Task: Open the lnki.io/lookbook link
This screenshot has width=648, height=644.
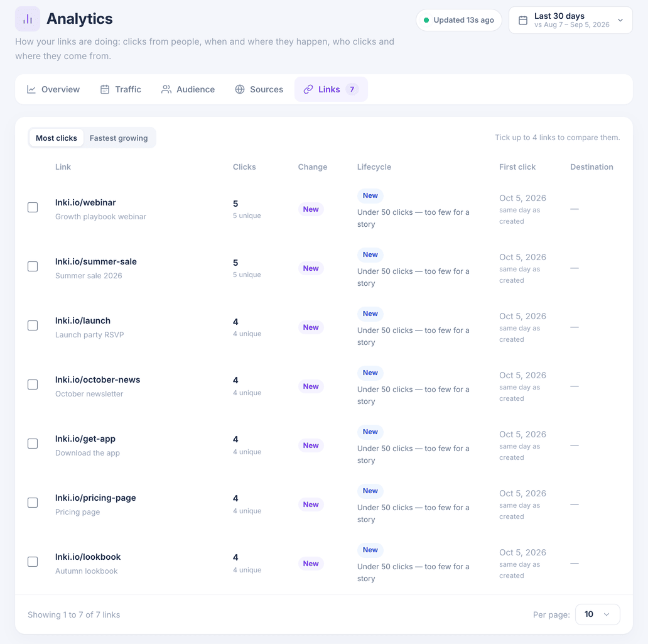Action: [88, 557]
